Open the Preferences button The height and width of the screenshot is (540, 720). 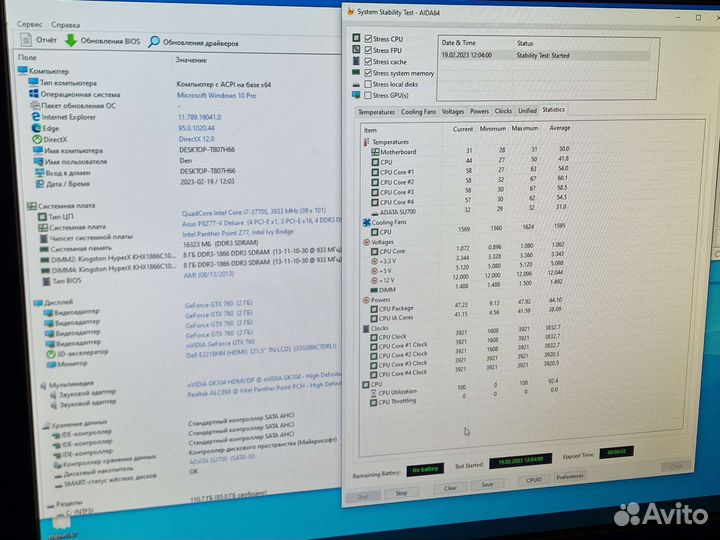click(570, 477)
